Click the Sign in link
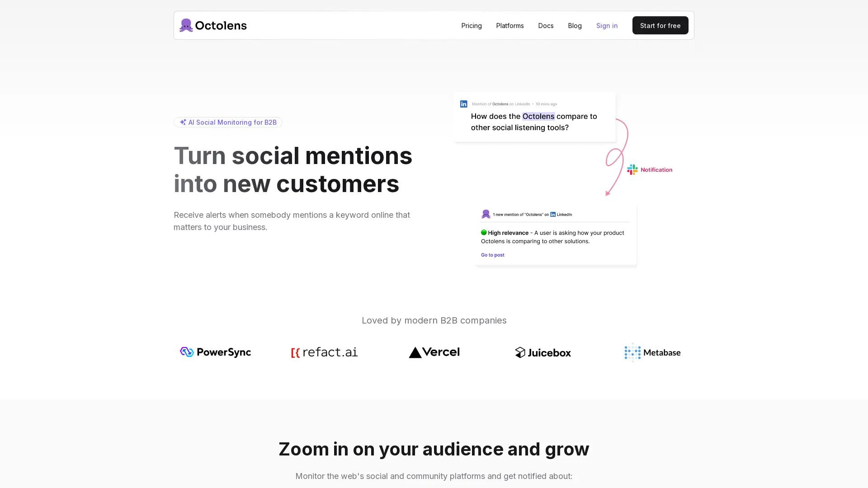 [x=607, y=26]
